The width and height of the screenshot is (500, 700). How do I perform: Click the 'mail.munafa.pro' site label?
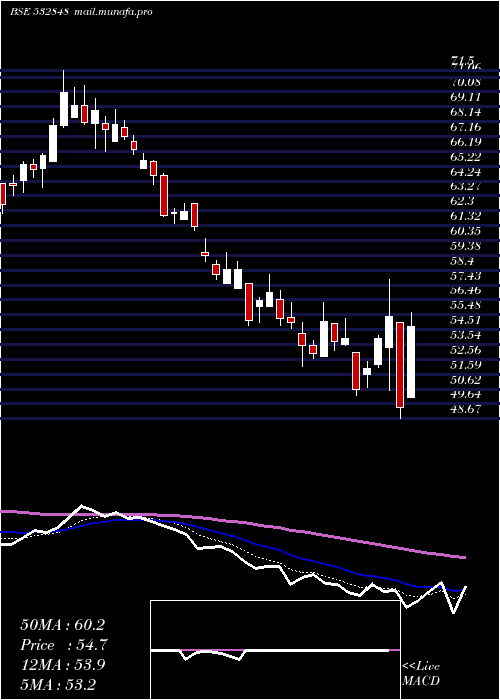112,12
